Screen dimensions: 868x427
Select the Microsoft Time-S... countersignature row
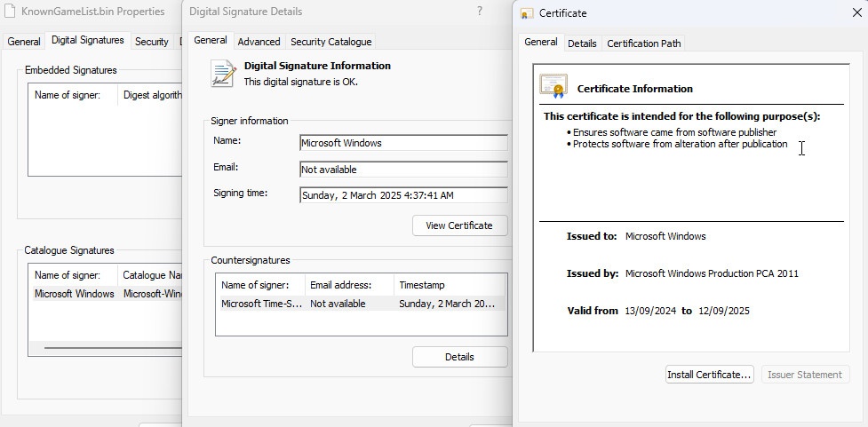[362, 303]
